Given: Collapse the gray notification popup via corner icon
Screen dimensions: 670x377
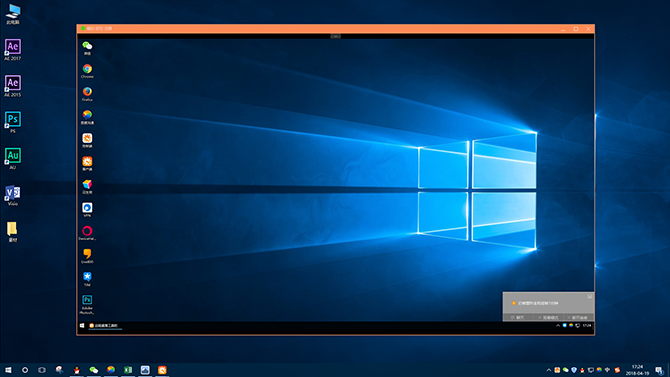Looking at the screenshot, I should coord(590,296).
